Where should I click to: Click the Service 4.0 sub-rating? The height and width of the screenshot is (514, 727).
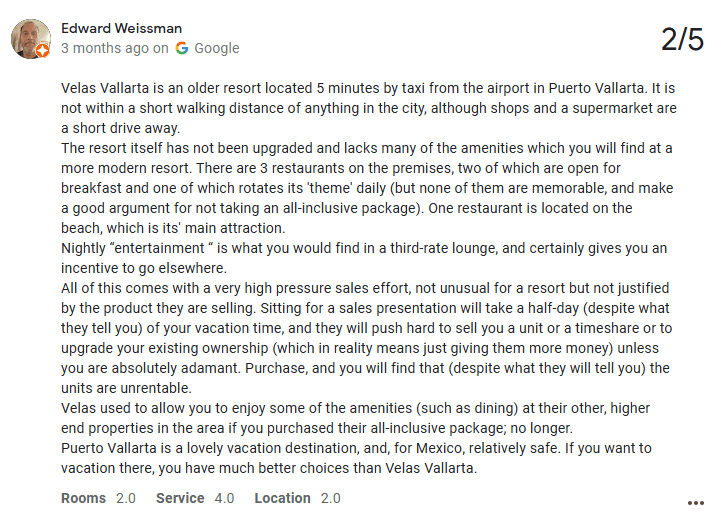[x=195, y=498]
